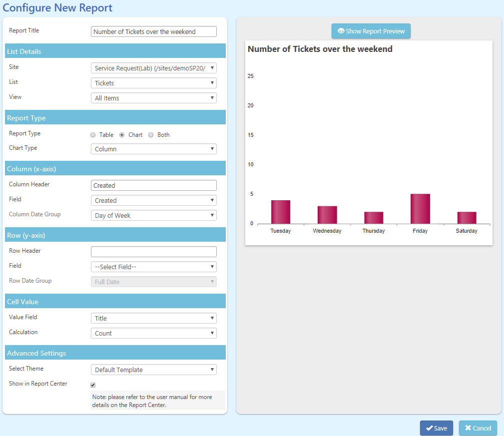This screenshot has height=436, width=504.
Task: Open the Select Theme dropdown
Action: click(x=153, y=370)
